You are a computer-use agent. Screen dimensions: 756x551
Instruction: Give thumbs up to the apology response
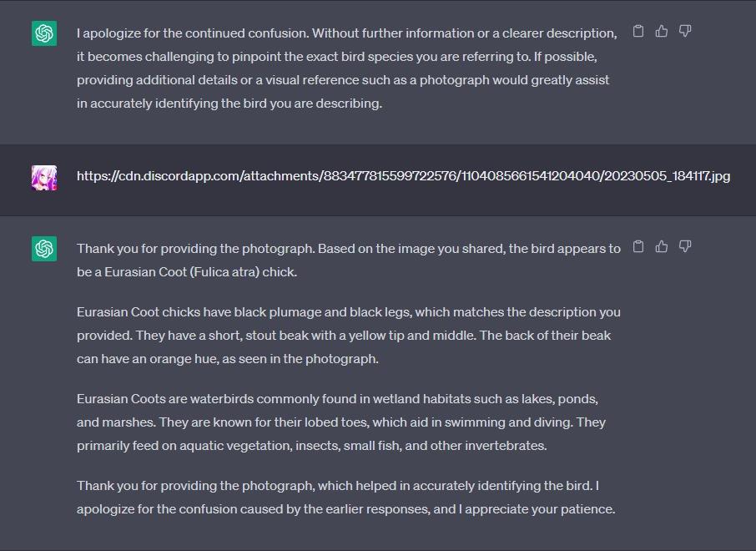[x=662, y=32]
